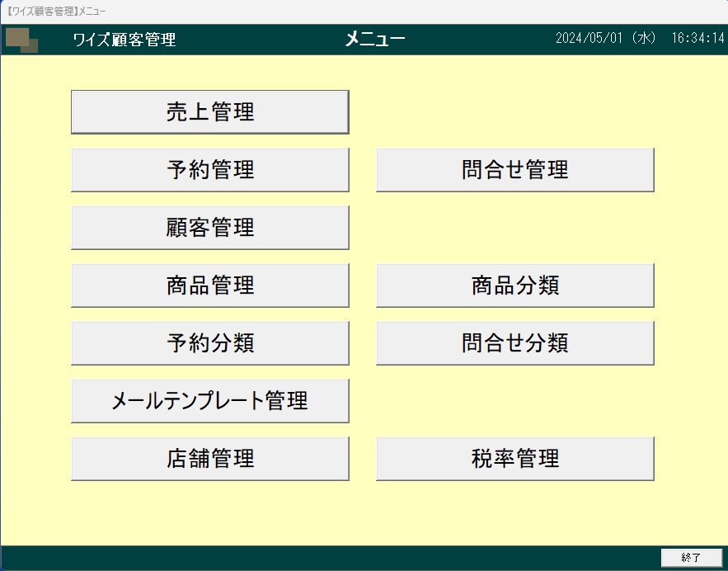Click the メニュー heading in the header
The width and height of the screenshot is (728, 571).
tap(375, 40)
